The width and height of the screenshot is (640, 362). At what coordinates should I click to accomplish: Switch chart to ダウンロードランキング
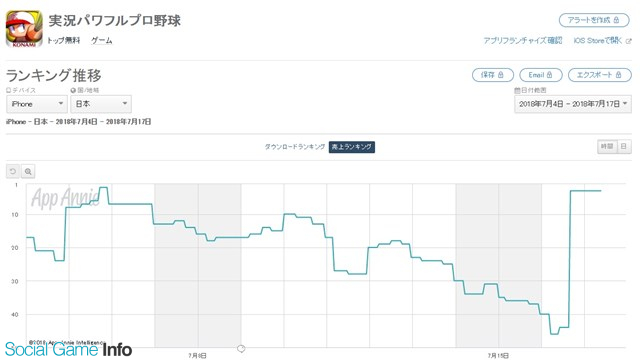295,147
